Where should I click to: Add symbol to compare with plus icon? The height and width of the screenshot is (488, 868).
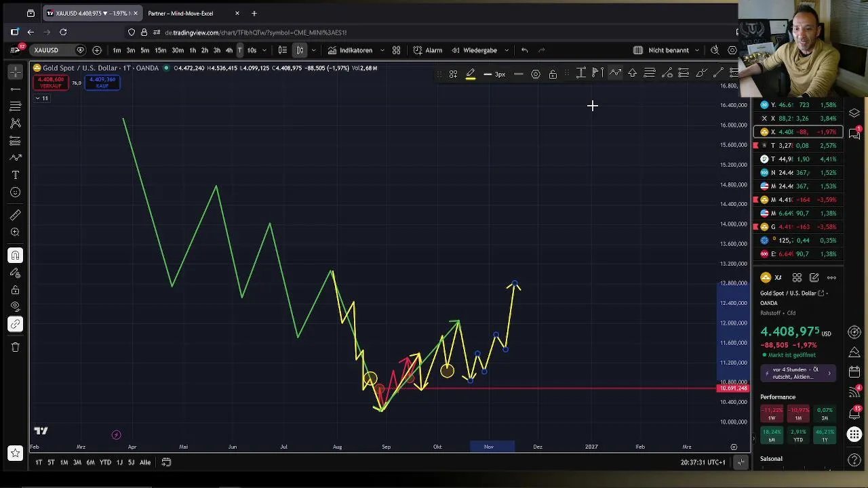pyautogui.click(x=97, y=50)
